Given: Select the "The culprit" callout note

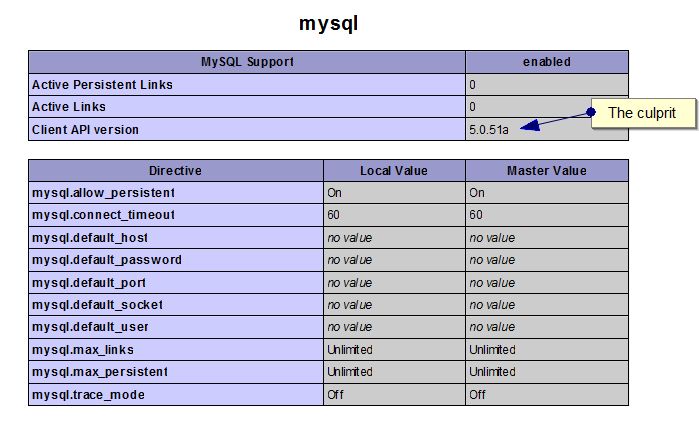Looking at the screenshot, I should (x=643, y=113).
